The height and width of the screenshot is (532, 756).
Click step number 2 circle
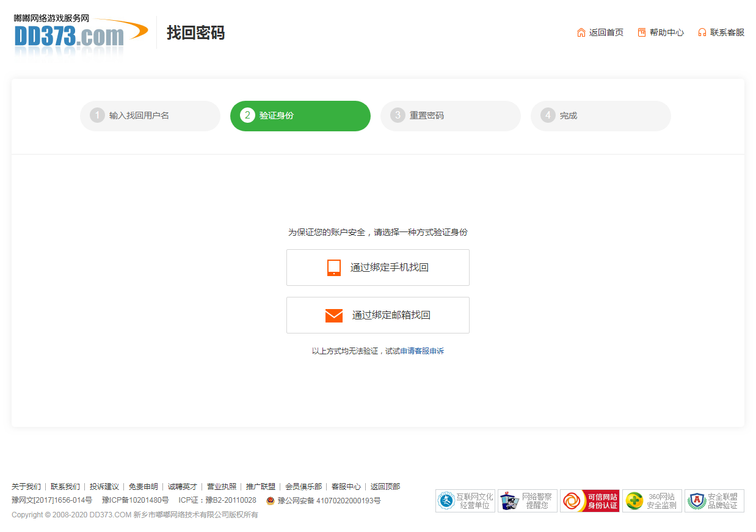[x=247, y=115]
